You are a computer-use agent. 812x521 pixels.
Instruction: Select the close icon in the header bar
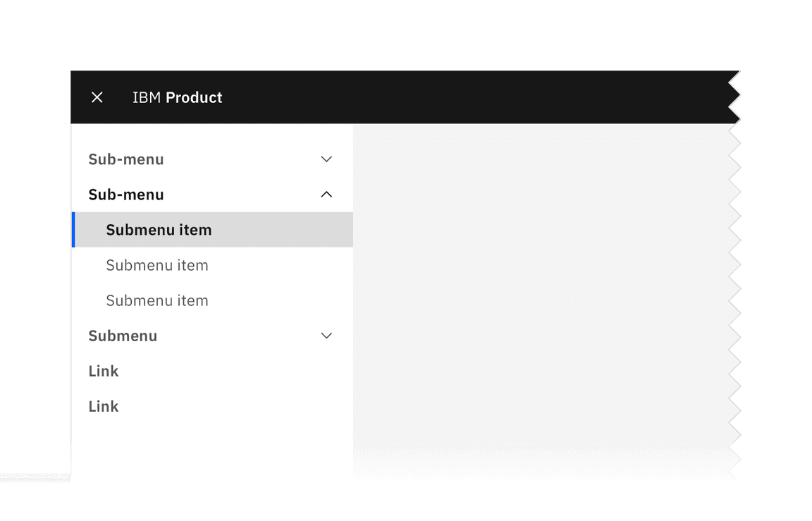click(97, 97)
